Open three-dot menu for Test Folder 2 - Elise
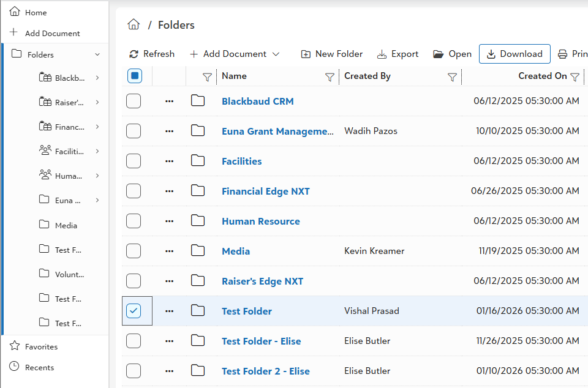 click(170, 371)
